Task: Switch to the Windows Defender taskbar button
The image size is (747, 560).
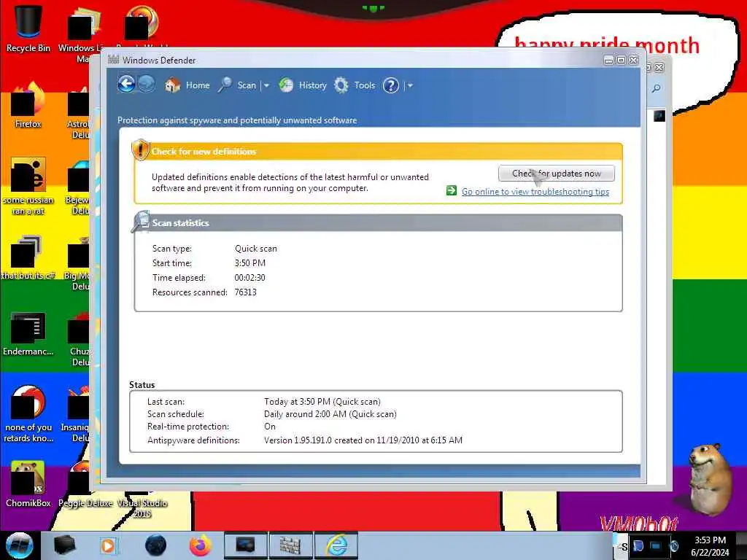Action: coord(290,545)
